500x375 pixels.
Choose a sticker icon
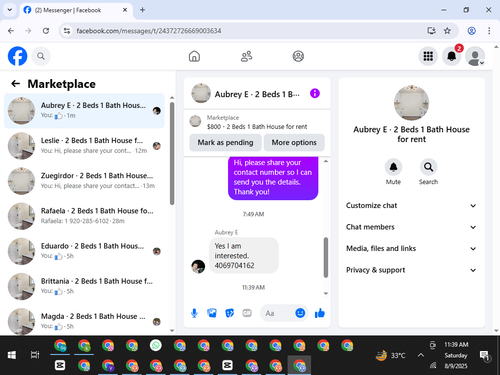229,313
